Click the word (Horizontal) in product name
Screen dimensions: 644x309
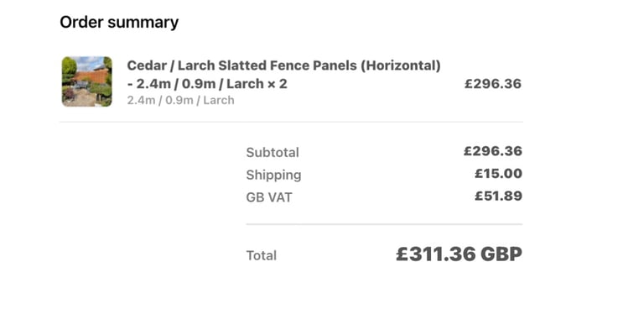pos(401,65)
